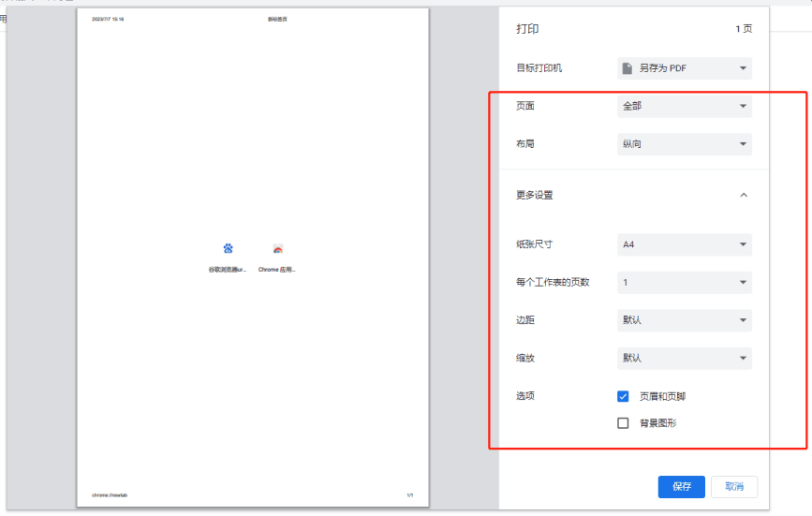The height and width of the screenshot is (516, 812).
Task: Click the 保存 save button
Action: tap(682, 486)
